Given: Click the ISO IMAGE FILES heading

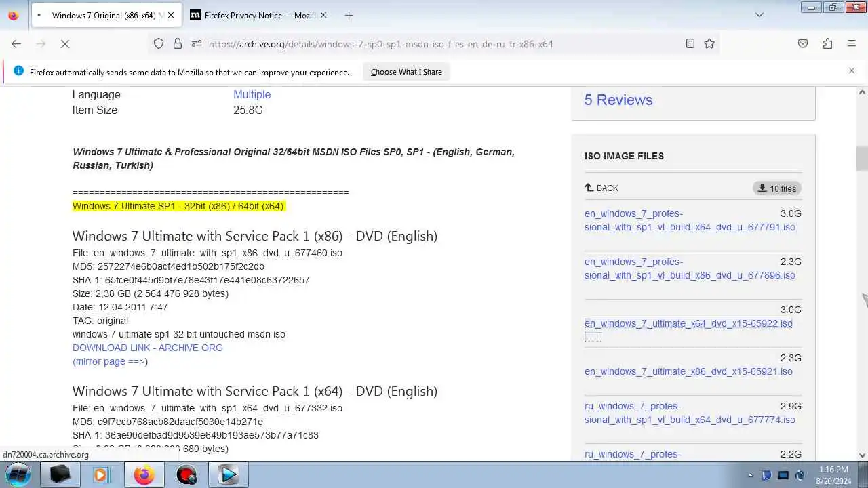Looking at the screenshot, I should (x=624, y=156).
